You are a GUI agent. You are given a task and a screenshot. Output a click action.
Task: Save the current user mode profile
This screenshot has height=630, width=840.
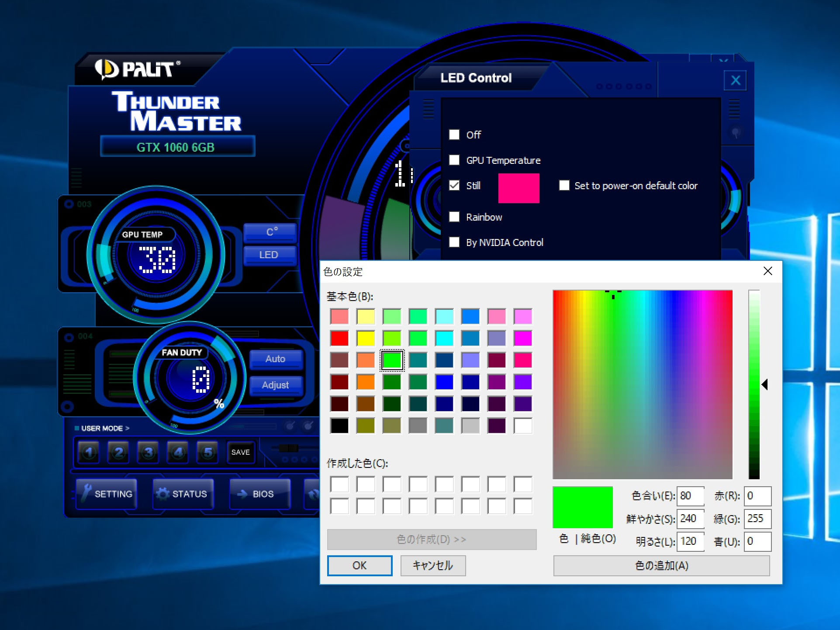click(241, 452)
